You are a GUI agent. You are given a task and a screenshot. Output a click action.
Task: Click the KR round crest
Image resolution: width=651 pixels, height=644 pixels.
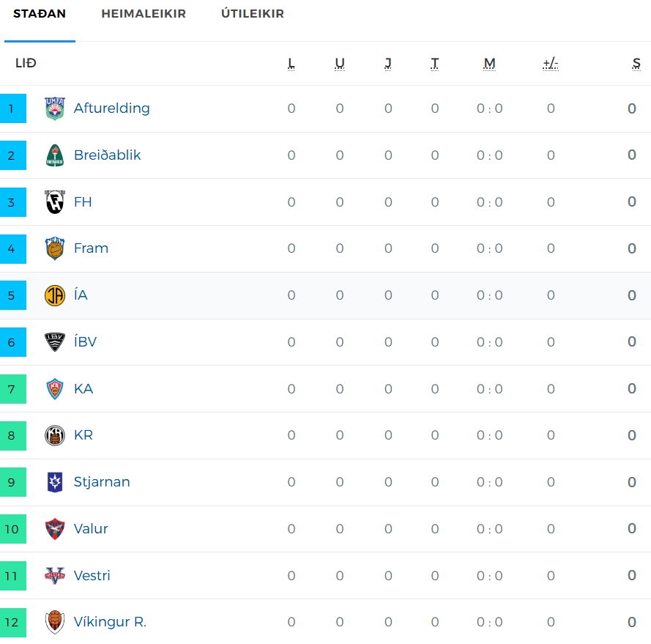(x=55, y=435)
